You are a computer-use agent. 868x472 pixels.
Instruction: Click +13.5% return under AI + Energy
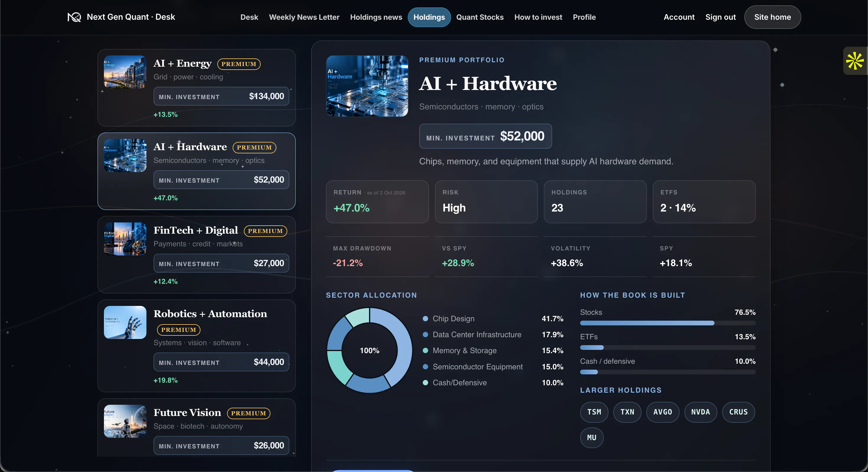(x=165, y=114)
